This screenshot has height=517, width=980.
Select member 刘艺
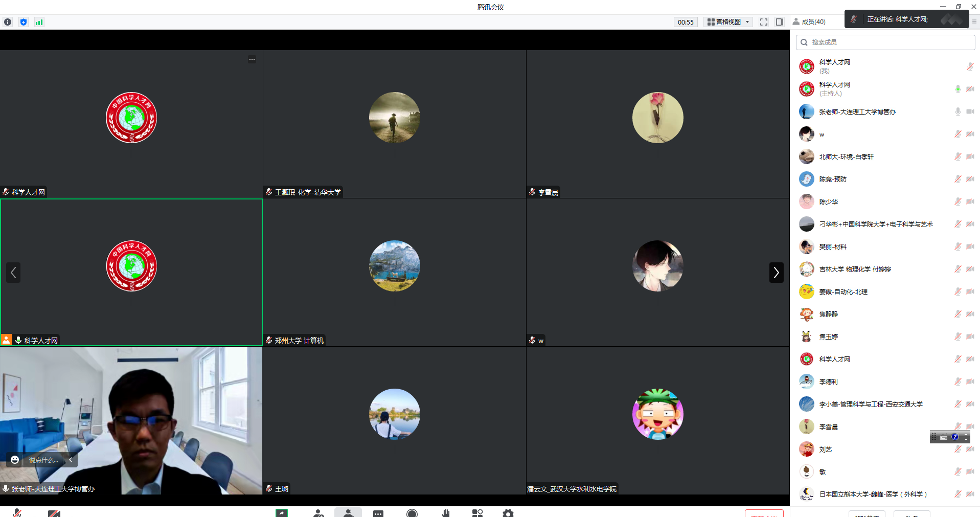pyautogui.click(x=885, y=449)
